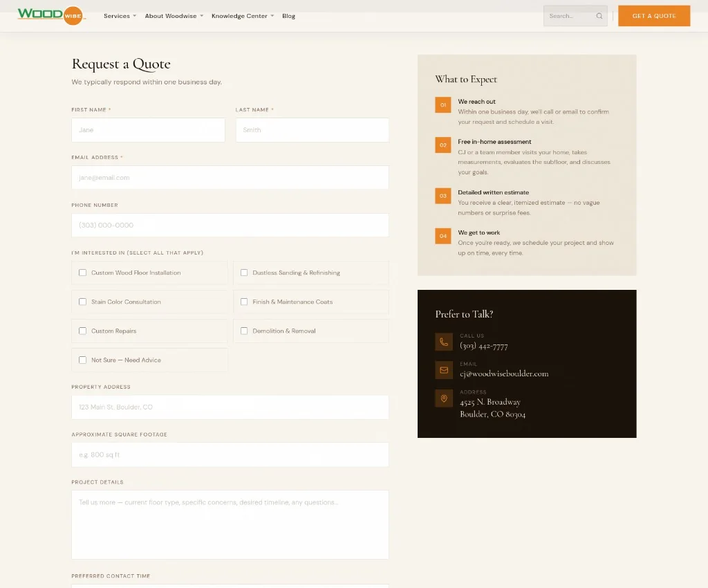This screenshot has width=708, height=588.
Task: Click the Woodwise logo in the top left
Action: (48, 15)
